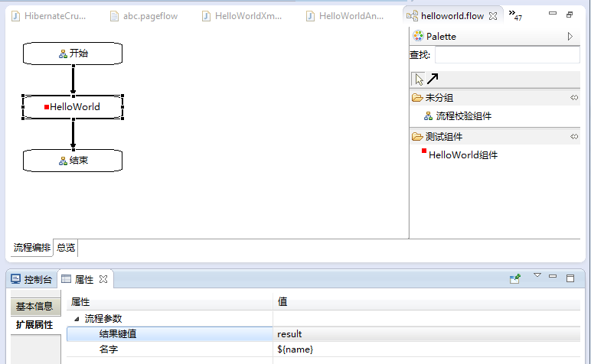The image size is (591, 364).
Task: Restore the editor area
Action: coord(570,15)
